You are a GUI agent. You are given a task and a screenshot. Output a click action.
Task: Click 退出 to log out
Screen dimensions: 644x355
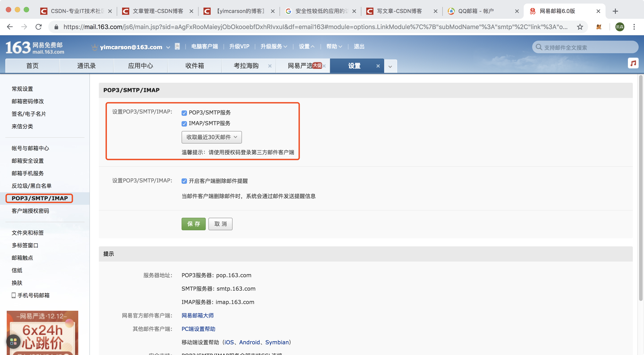click(x=359, y=46)
